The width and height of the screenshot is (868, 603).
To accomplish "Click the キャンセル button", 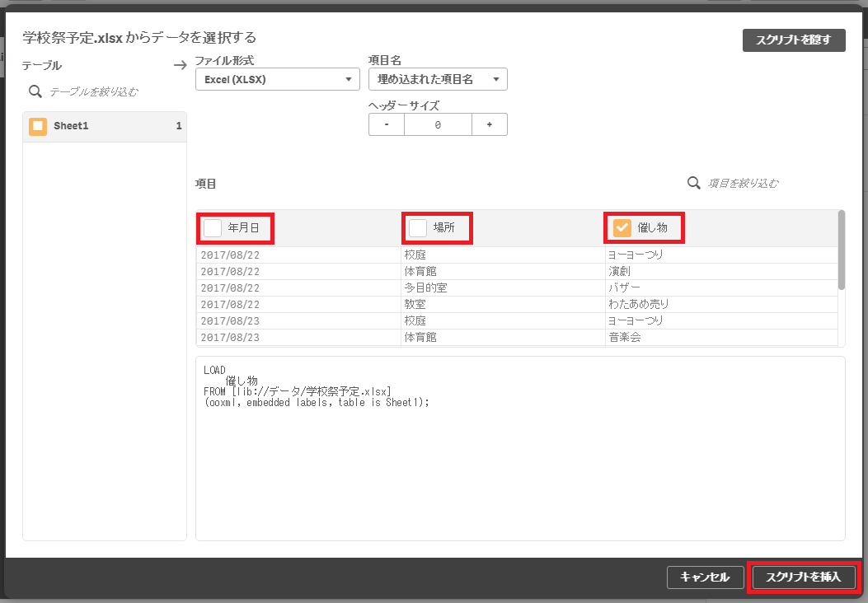I will coord(704,577).
